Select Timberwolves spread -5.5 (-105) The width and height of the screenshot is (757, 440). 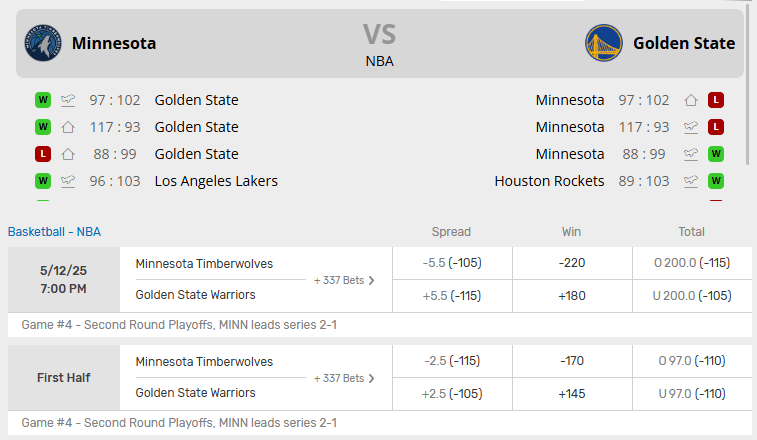(x=452, y=263)
